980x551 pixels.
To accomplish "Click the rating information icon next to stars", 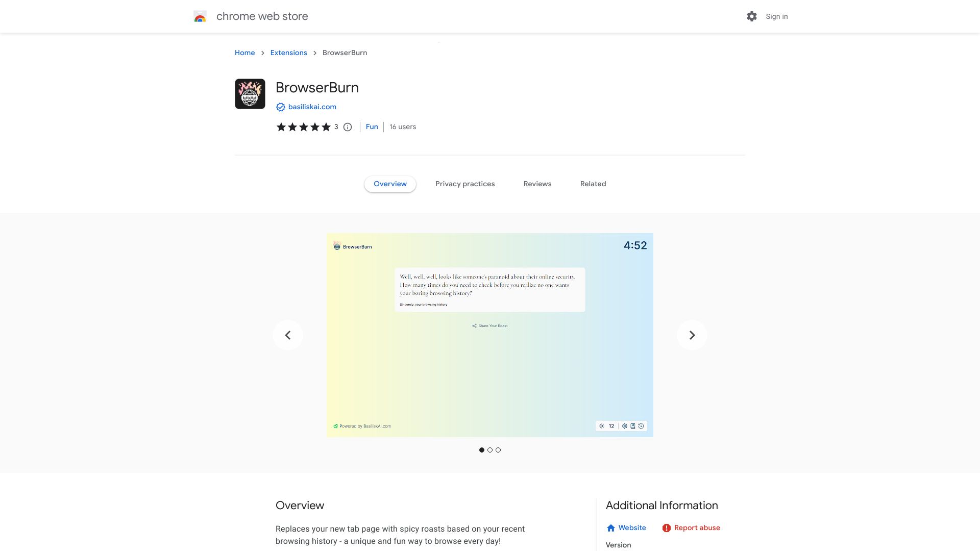I will pos(348,127).
